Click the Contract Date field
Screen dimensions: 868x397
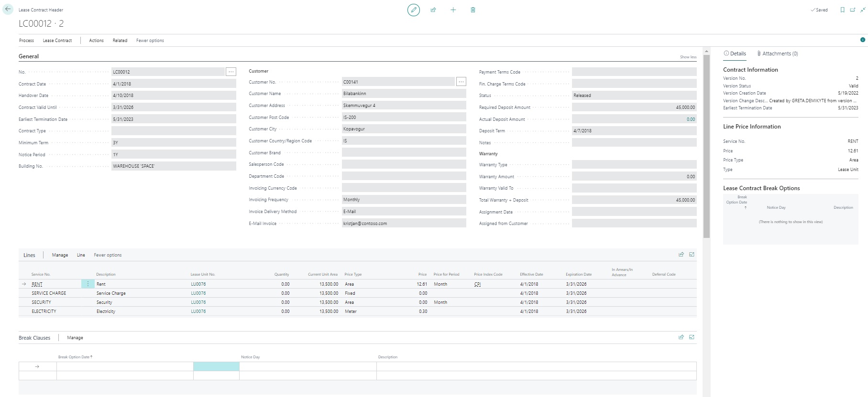coord(174,84)
